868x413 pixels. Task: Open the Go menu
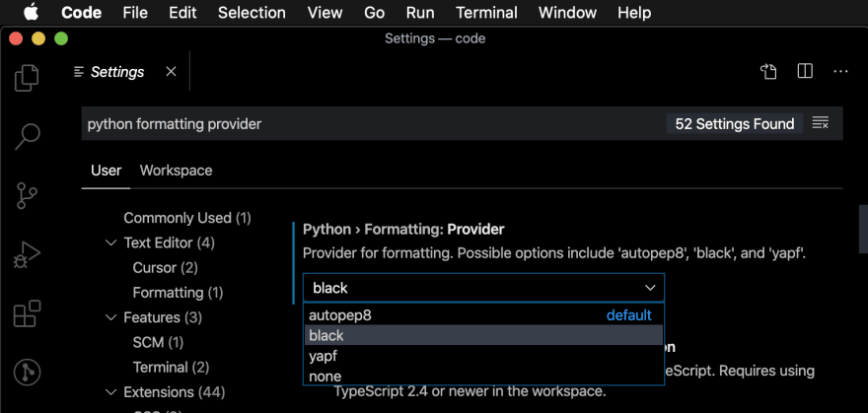click(x=374, y=12)
